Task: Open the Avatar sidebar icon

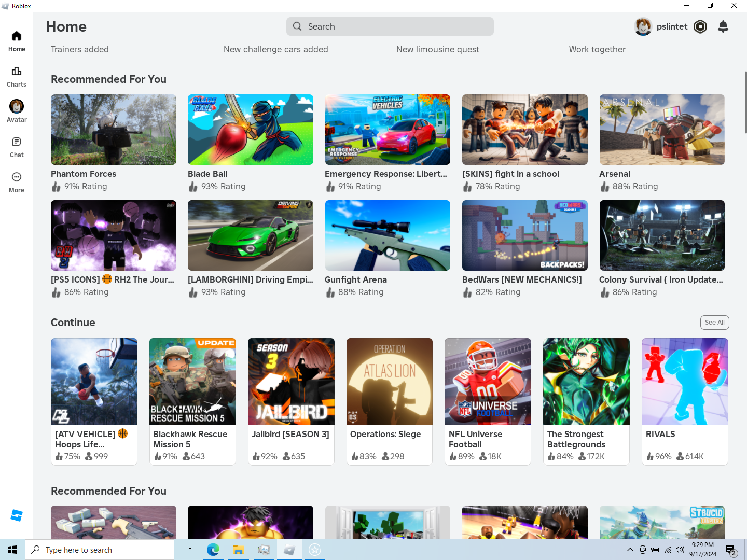Action: tap(17, 111)
